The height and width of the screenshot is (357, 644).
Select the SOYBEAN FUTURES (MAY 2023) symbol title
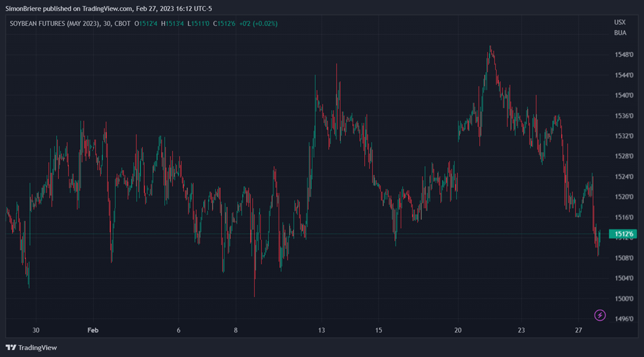53,23
